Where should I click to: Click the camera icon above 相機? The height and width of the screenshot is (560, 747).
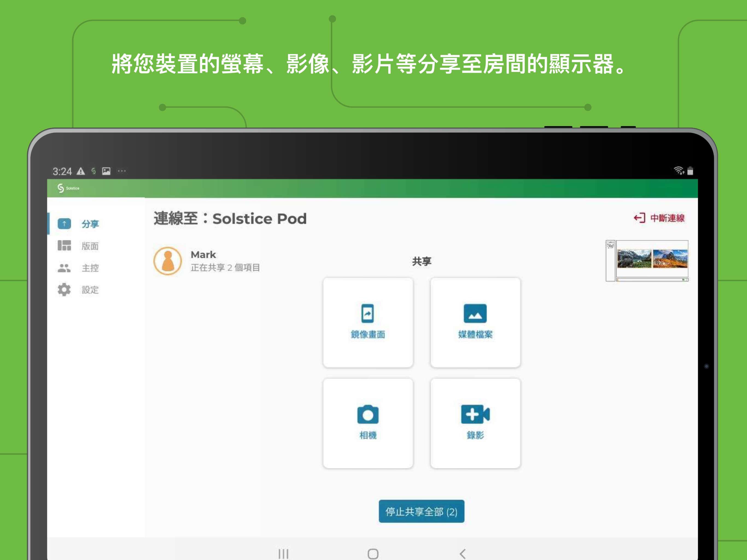[x=368, y=414]
